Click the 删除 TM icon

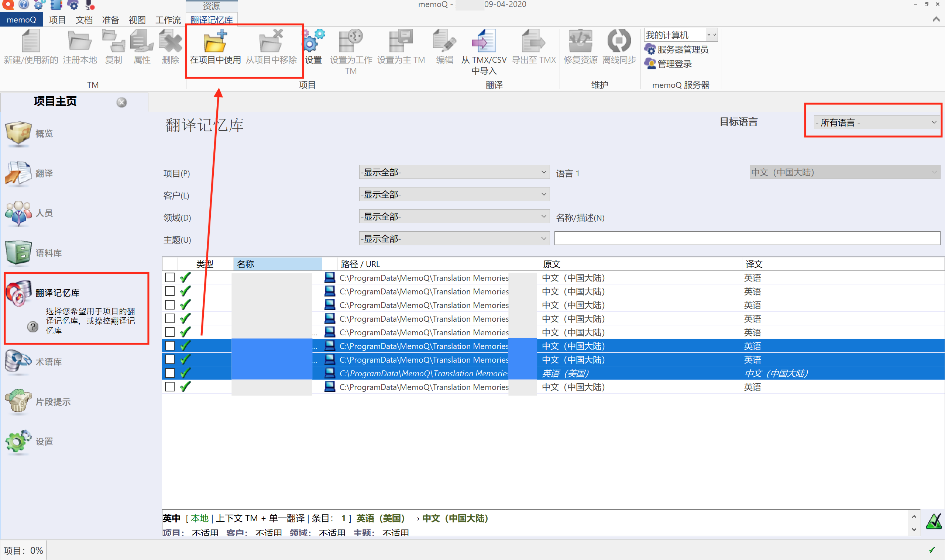click(x=170, y=40)
